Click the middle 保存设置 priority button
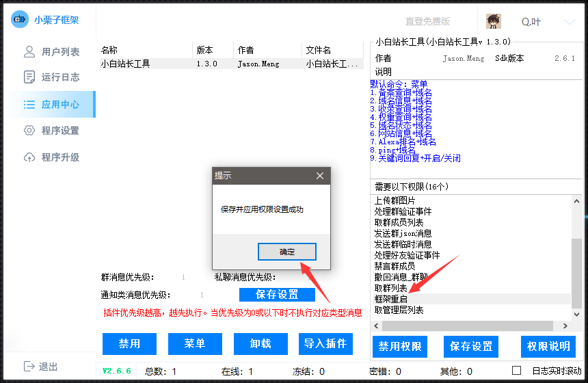 pos(277,295)
